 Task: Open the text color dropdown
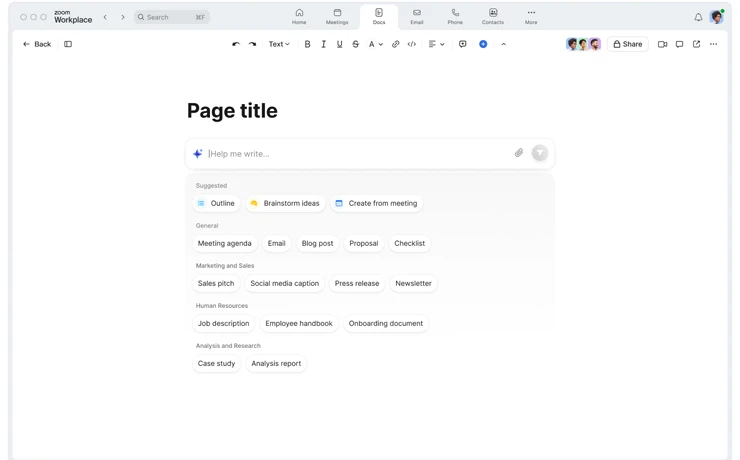376,44
